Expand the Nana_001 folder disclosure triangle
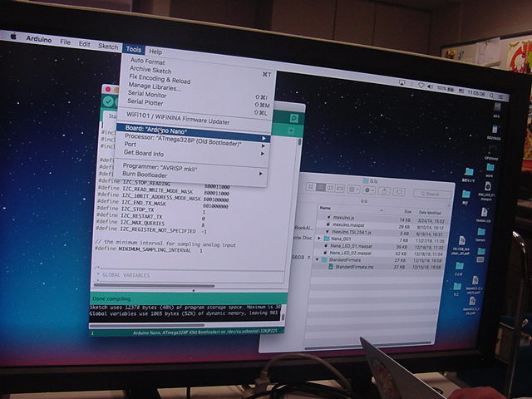Viewport: 532px width, 399px height. point(319,239)
